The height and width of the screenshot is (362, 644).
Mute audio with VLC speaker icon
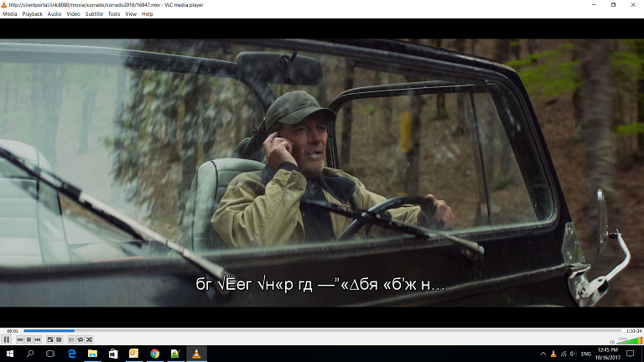(612, 342)
